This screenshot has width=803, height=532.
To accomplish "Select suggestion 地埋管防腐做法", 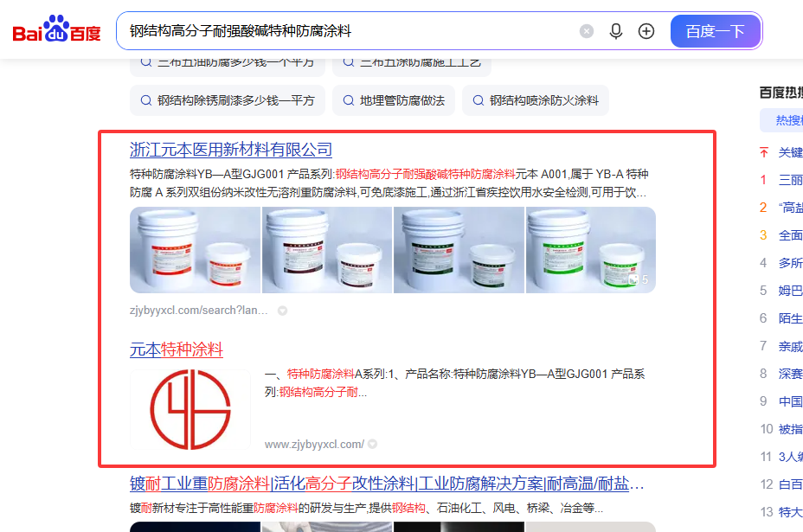I will click(394, 100).
